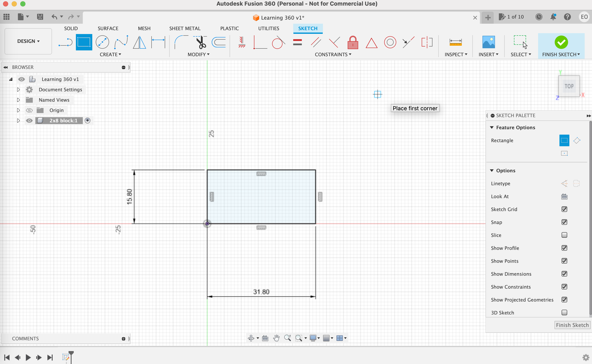Toggle the Snap checkbox
Image resolution: width=592 pixels, height=364 pixels.
pyautogui.click(x=564, y=222)
